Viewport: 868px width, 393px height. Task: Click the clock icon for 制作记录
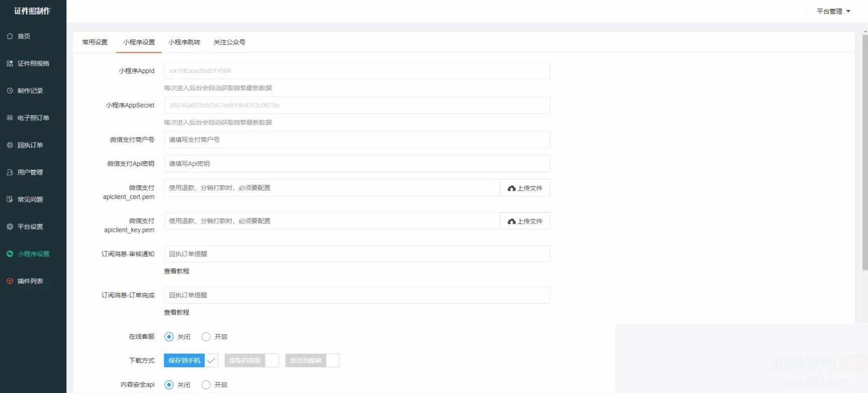(x=10, y=91)
